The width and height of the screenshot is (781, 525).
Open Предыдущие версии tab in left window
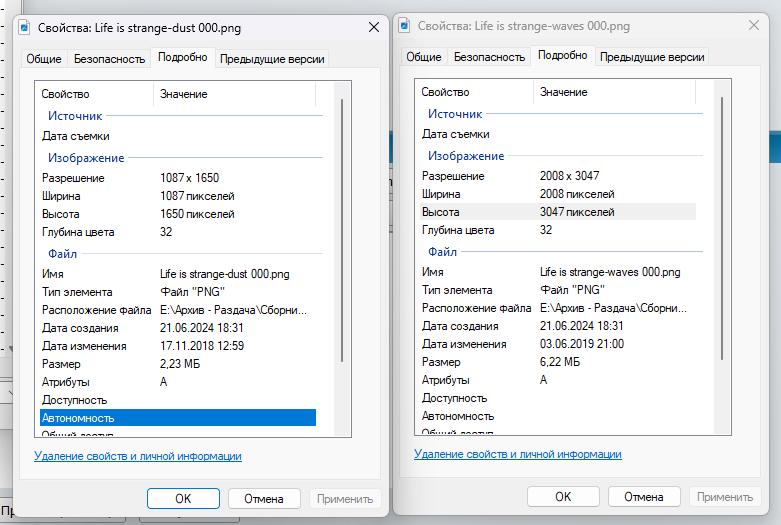pos(272,59)
